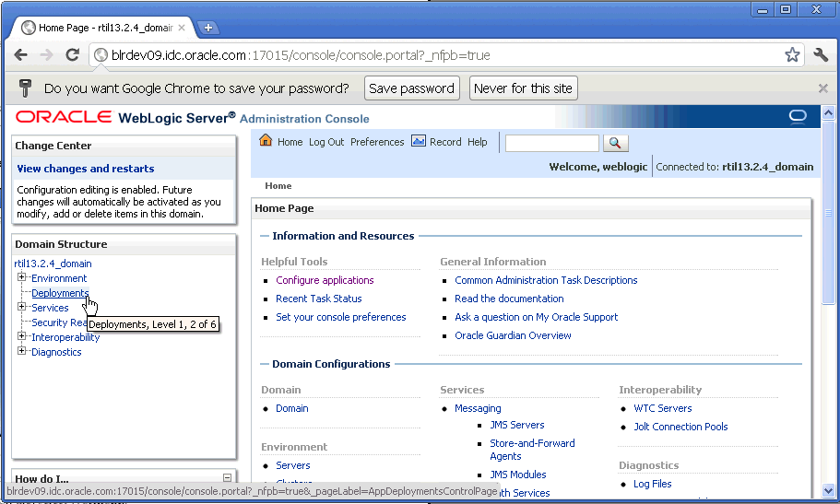Close the Home Page browser tab
This screenshot has height=504, width=840.
click(182, 28)
